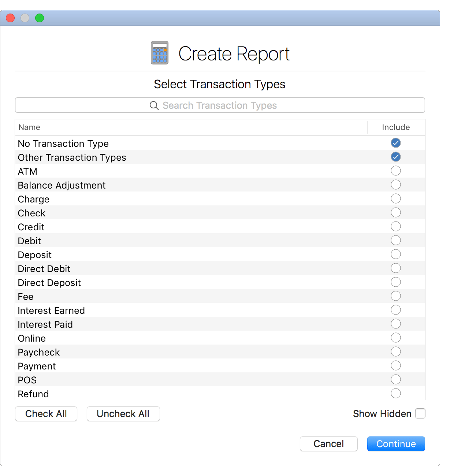Include the Fee transaction type
This screenshot has width=476, height=476.
tap(396, 296)
